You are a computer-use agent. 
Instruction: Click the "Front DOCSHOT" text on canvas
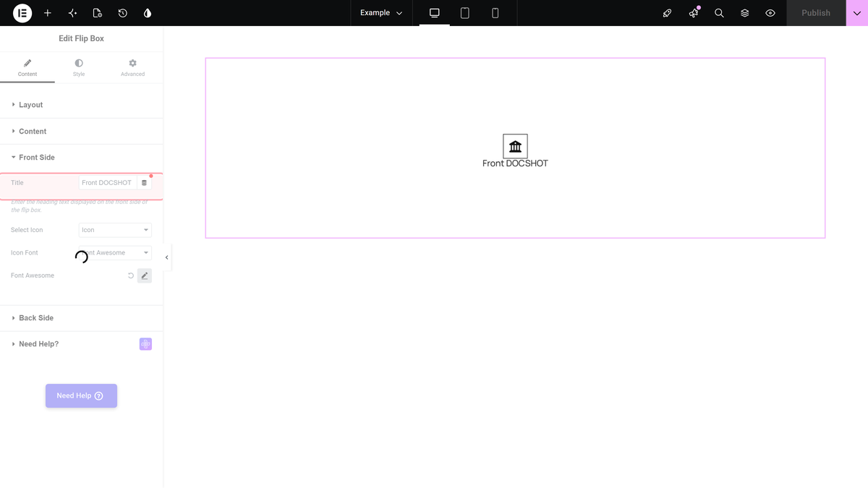click(x=515, y=163)
